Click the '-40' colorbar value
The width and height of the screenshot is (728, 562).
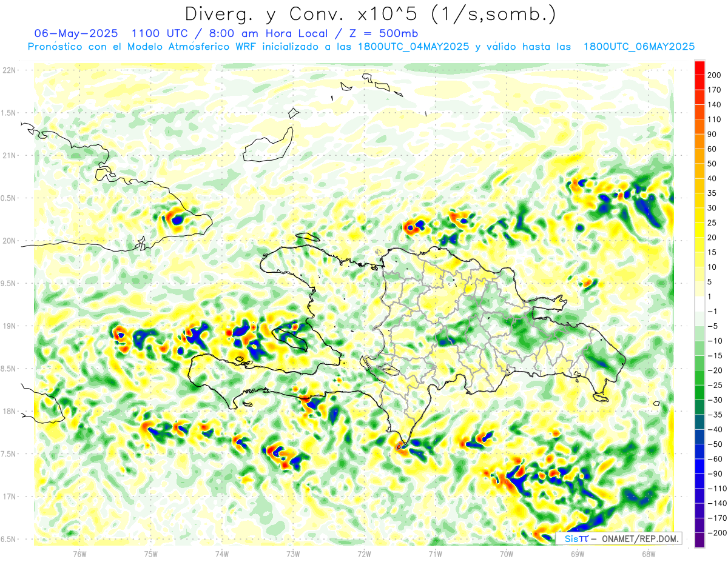(716, 429)
